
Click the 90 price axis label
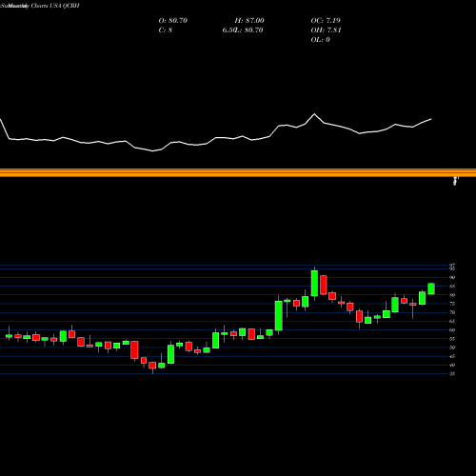pyautogui.click(x=452, y=277)
